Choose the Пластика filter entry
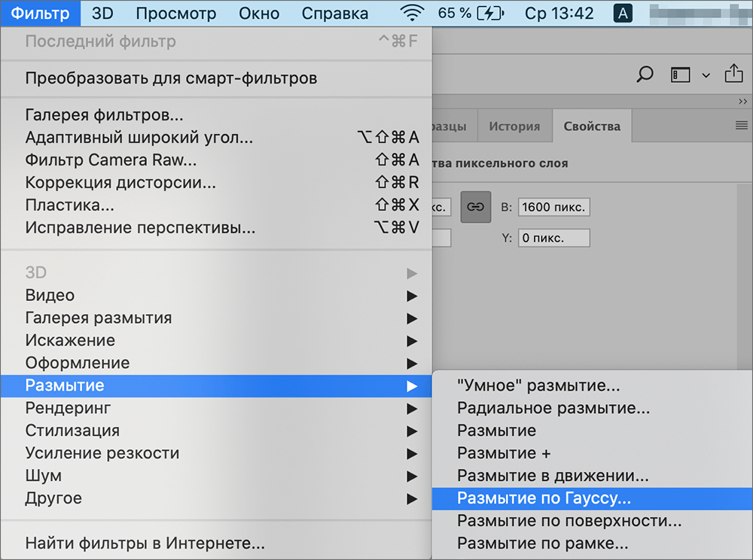This screenshot has height=560, width=753. [x=68, y=205]
